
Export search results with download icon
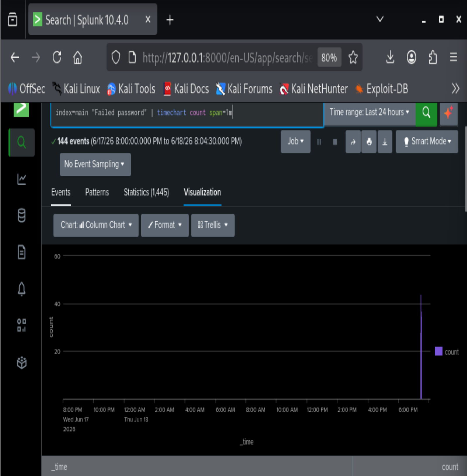click(385, 142)
